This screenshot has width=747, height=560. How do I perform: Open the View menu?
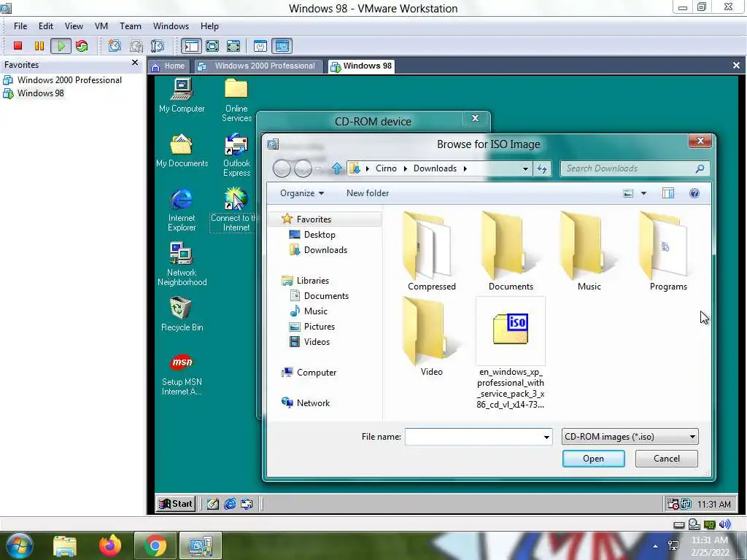[x=74, y=26]
